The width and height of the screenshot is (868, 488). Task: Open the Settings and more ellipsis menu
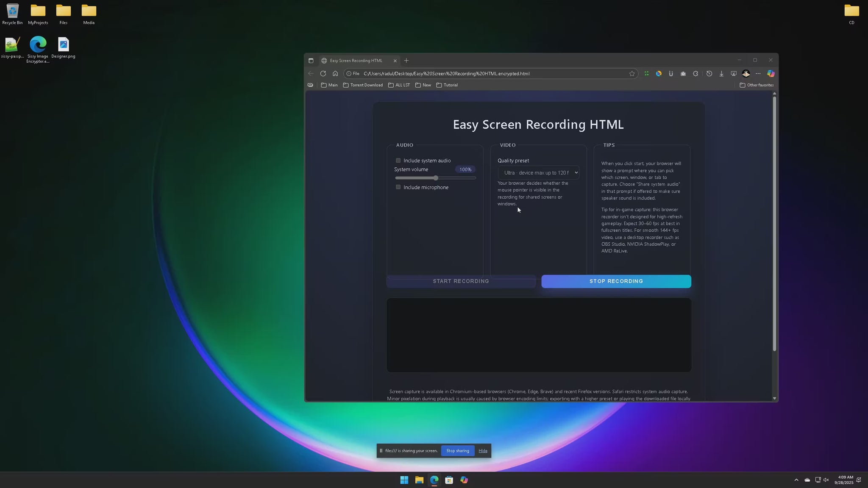pos(758,74)
